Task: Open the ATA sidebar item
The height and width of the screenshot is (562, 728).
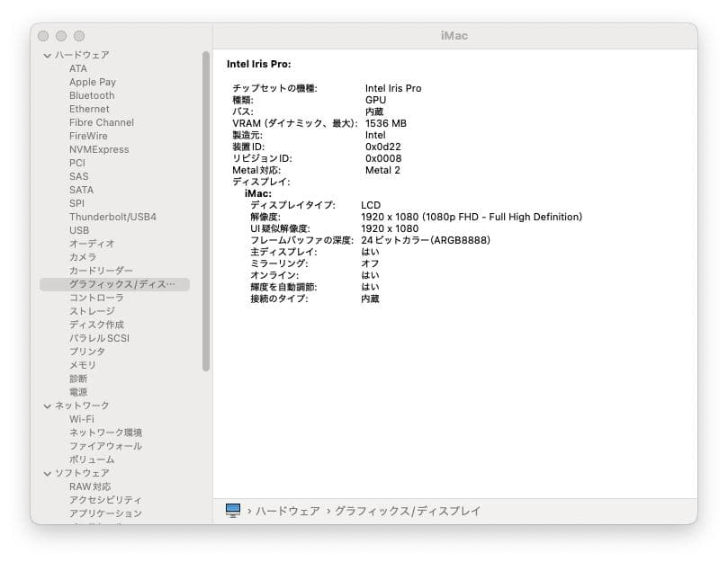Action: (x=78, y=68)
